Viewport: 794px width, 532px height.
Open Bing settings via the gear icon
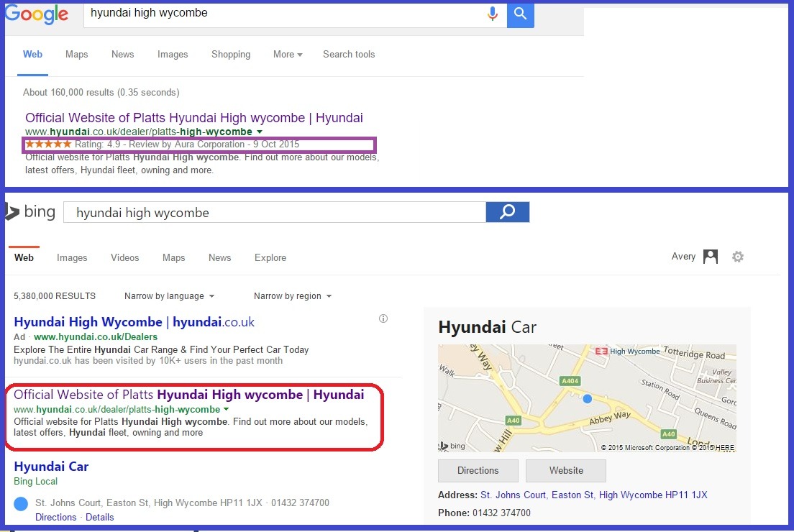(x=738, y=257)
